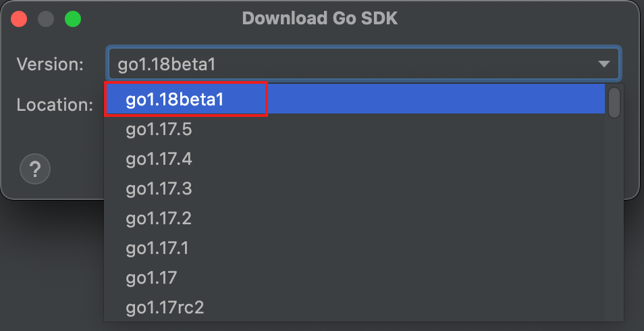Select go1.17.3 from the list
The image size is (644, 331).
point(159,188)
